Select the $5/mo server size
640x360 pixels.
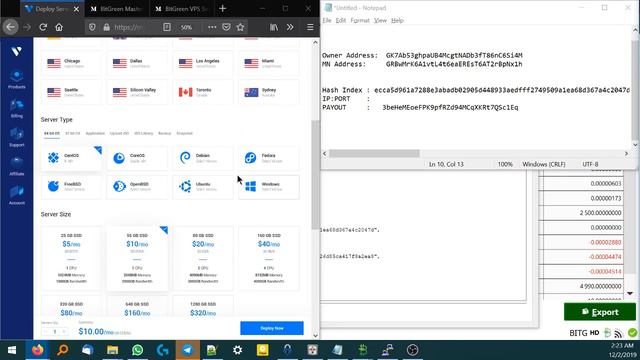[x=71, y=258]
